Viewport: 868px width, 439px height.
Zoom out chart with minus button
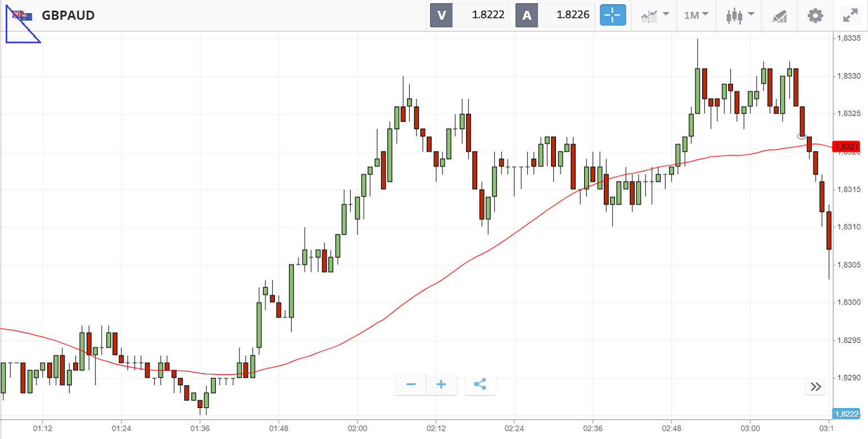(411, 385)
